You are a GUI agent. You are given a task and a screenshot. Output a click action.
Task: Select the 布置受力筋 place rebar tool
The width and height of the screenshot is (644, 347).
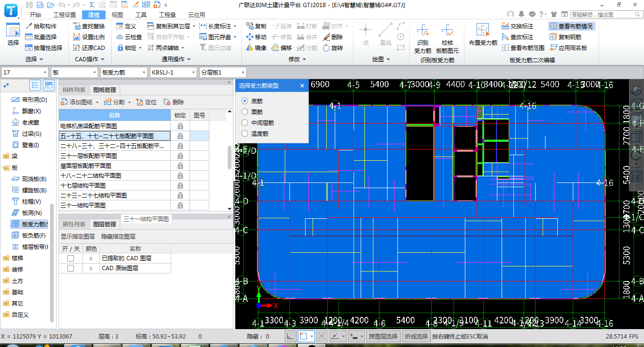pyautogui.click(x=483, y=35)
